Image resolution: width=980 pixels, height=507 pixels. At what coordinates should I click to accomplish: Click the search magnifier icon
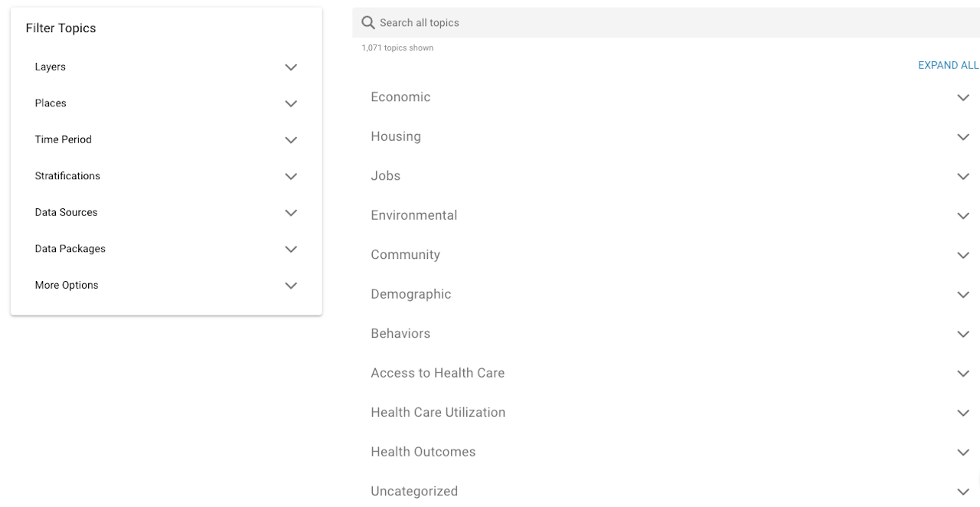click(368, 23)
